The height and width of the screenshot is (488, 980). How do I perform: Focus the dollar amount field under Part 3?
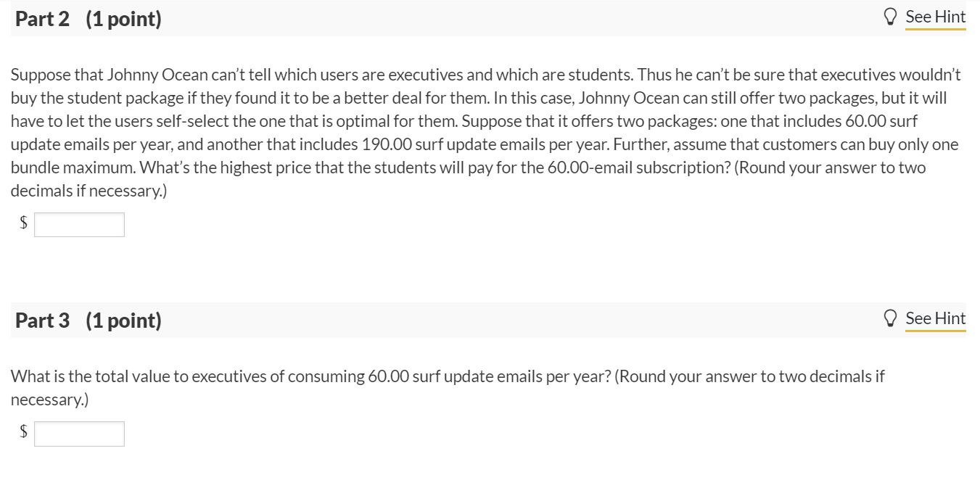click(x=80, y=434)
